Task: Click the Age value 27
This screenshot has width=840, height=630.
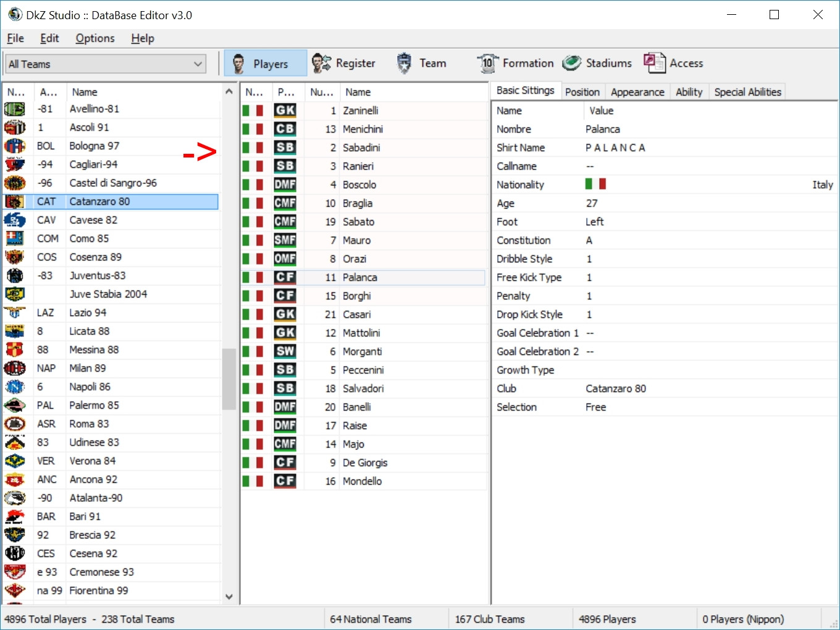Action: point(592,203)
